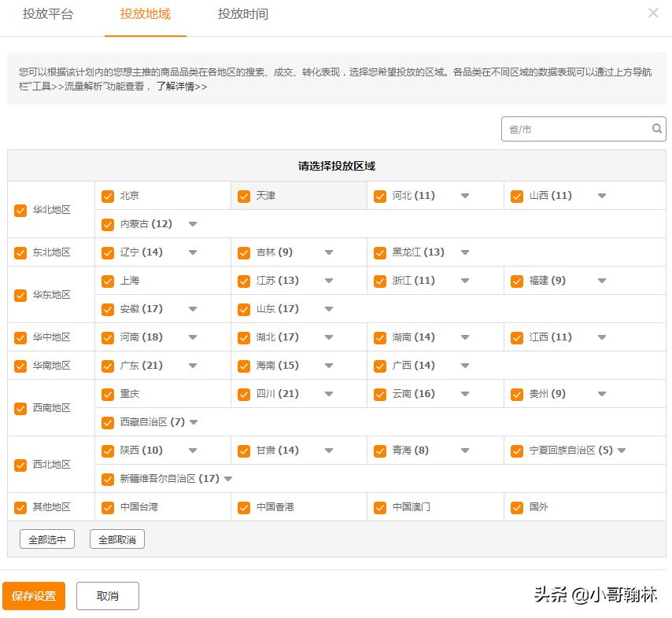Click the 省/市 search input field
The width and height of the screenshot is (672, 618).
coord(574,128)
